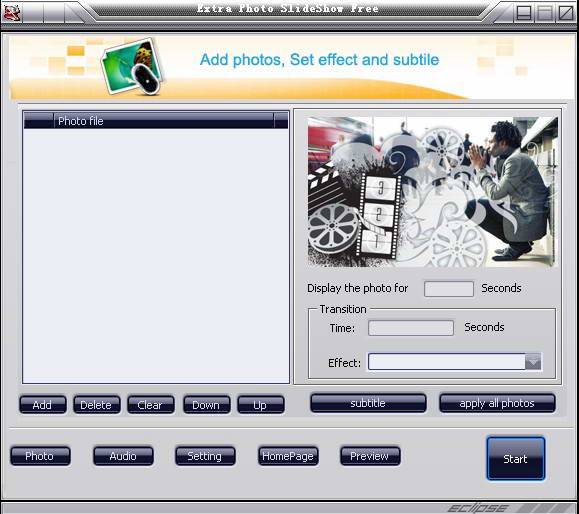Switch to the Audio section
Image resolution: width=579 pixels, height=514 pixels.
tap(123, 456)
